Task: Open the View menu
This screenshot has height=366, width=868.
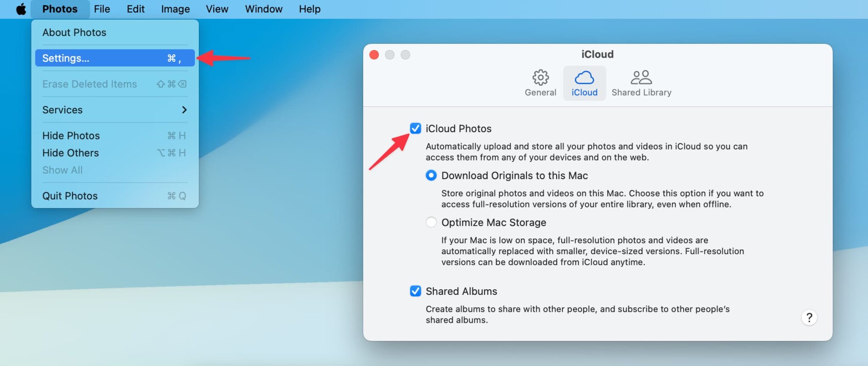Action: pyautogui.click(x=217, y=9)
